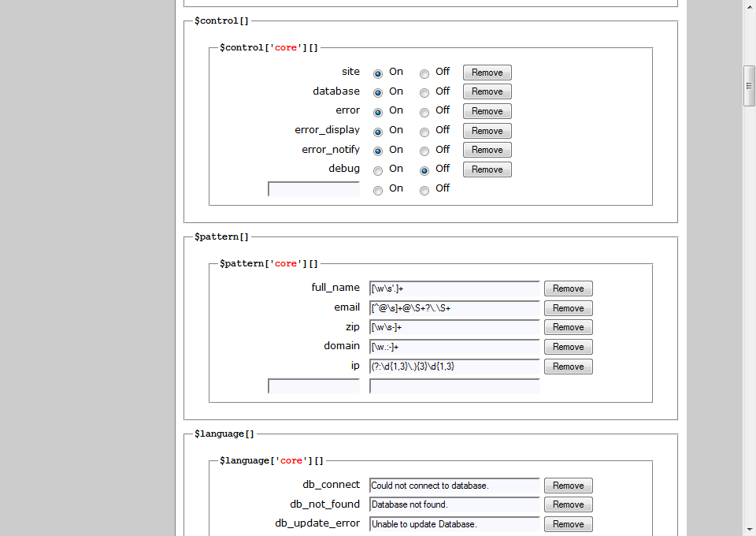Remove the email pattern
The image size is (756, 536).
pyautogui.click(x=568, y=308)
